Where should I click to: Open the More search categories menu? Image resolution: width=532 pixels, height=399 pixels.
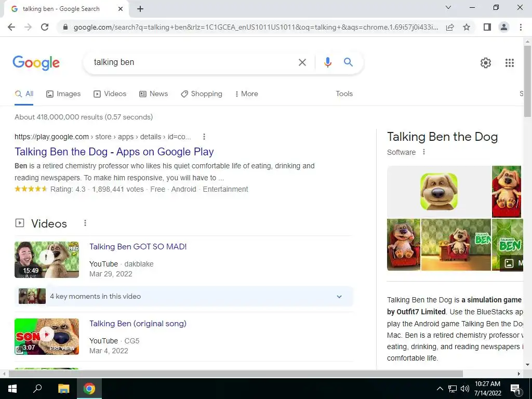tap(247, 94)
